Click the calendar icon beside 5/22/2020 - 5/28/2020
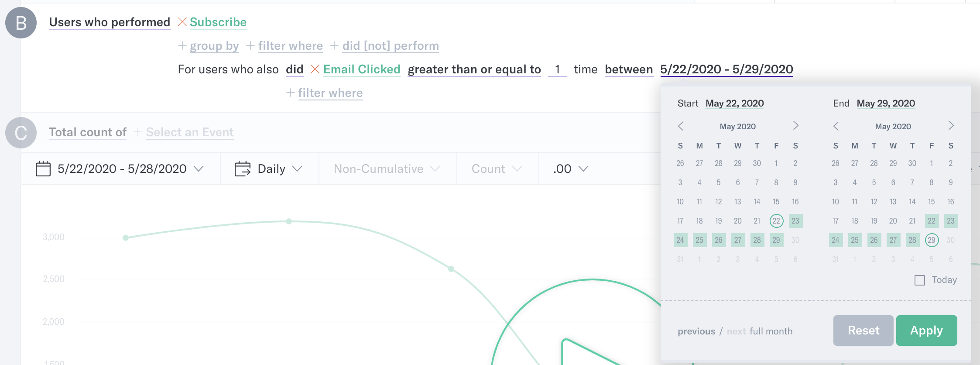Image resolution: width=980 pixels, height=365 pixels. [x=43, y=169]
